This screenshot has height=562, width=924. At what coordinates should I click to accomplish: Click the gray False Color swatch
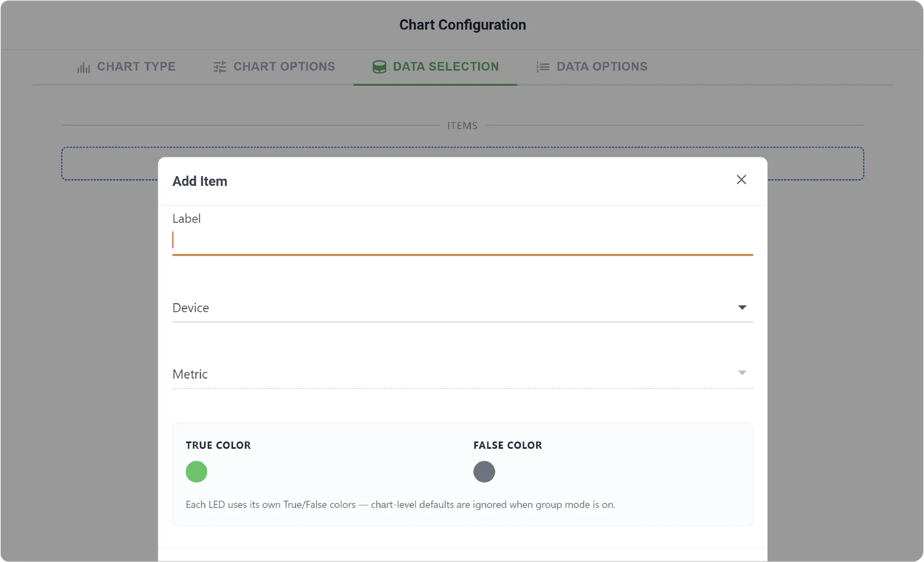[x=484, y=472]
